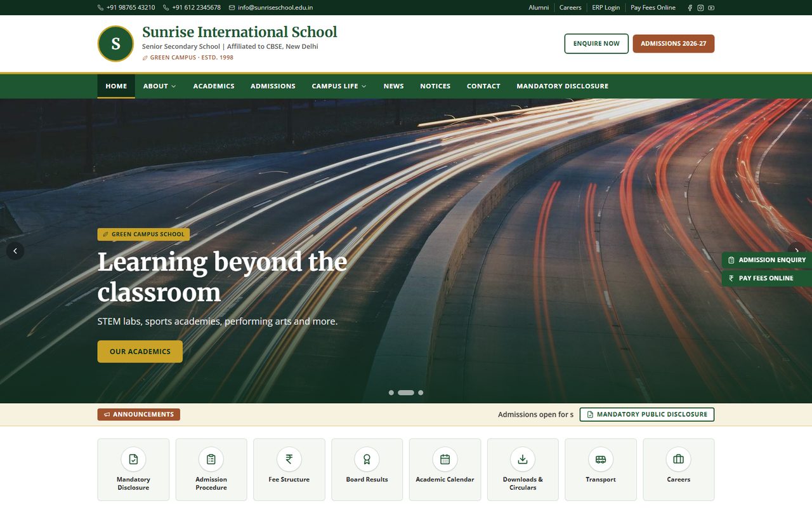
Task: Open the Admission Procedure clipboard tile
Action: [x=211, y=470]
